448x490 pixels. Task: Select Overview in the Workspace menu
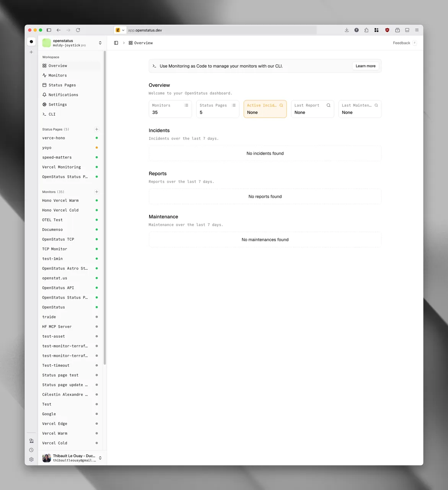point(58,65)
